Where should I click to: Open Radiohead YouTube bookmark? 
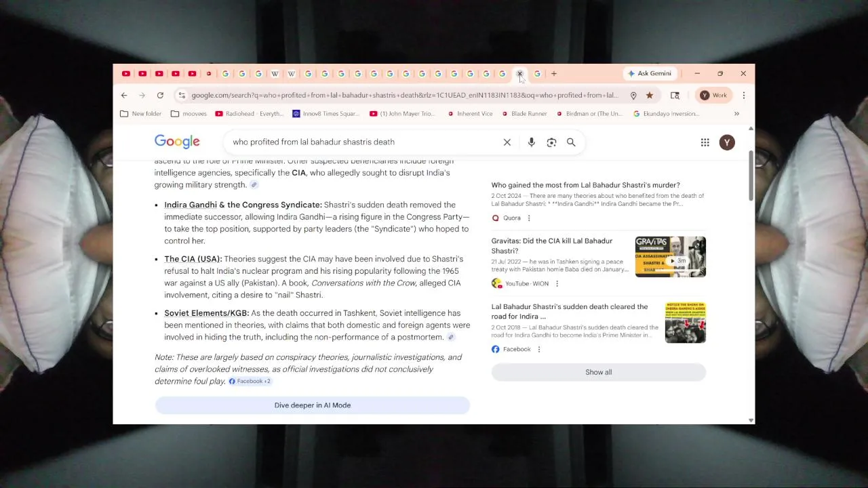250,114
